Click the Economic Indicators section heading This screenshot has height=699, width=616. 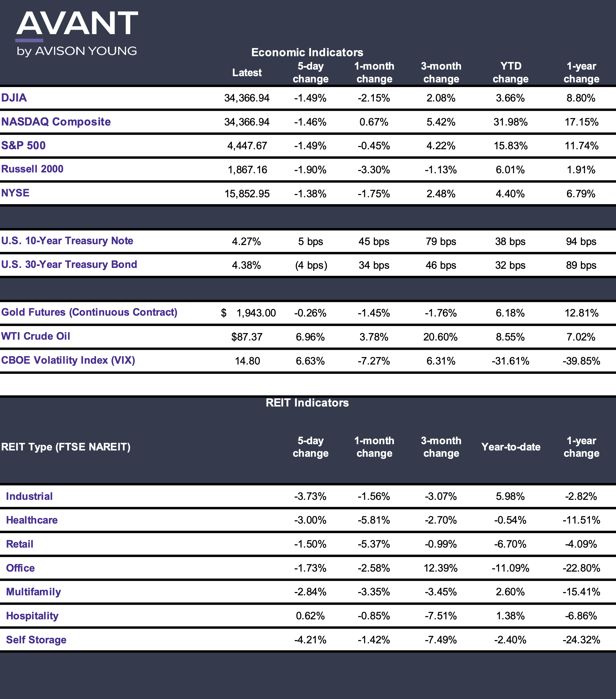[307, 52]
